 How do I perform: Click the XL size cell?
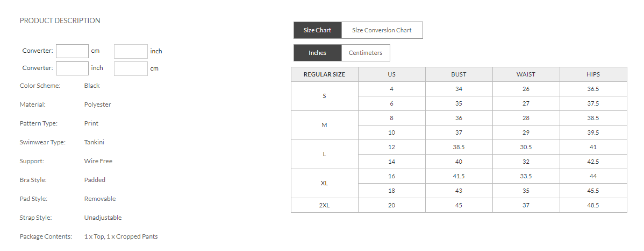[x=324, y=183]
